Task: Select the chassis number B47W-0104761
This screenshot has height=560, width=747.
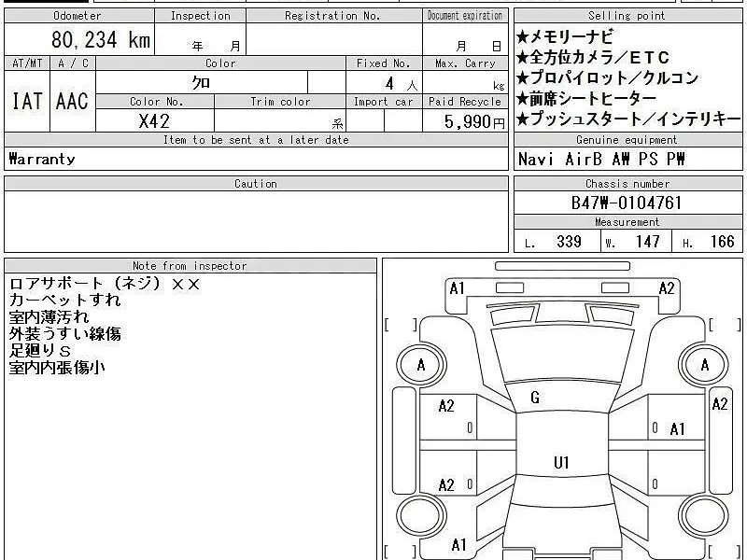Action: coord(627,203)
